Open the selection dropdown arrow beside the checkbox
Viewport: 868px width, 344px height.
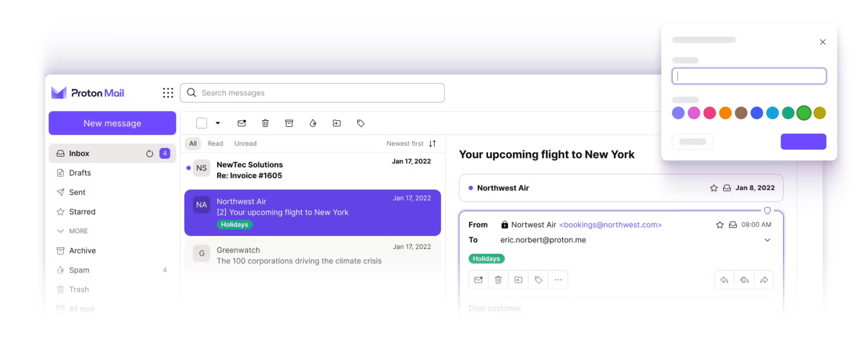[x=218, y=123]
